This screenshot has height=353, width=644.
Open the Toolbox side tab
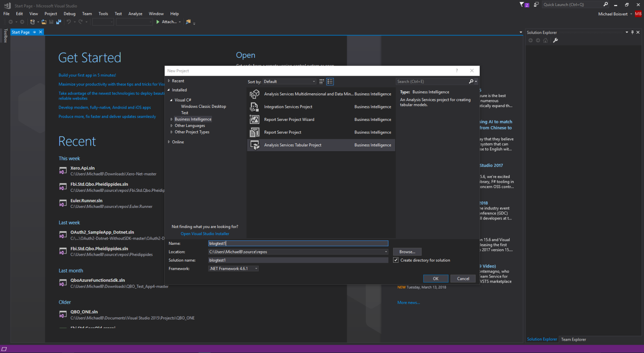[5, 36]
